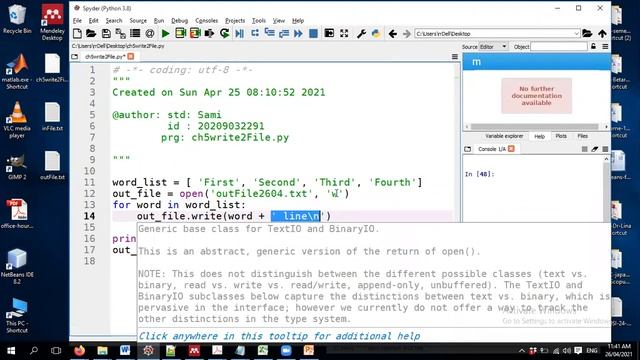Step return debug icon

tap(284, 33)
